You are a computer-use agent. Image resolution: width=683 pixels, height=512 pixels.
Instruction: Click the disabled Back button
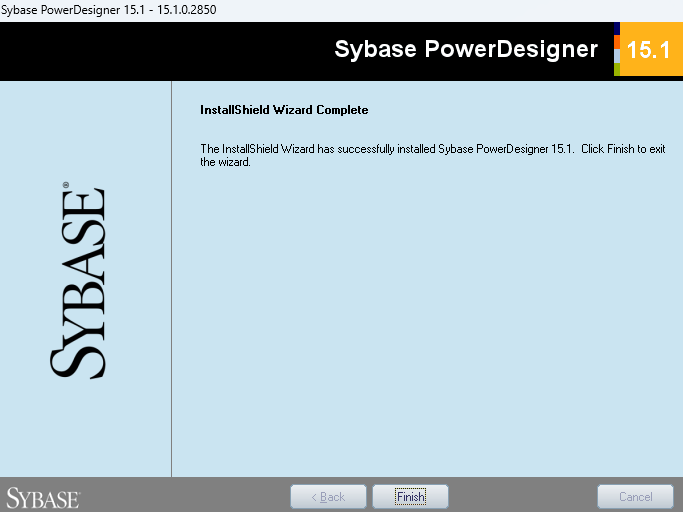point(328,496)
